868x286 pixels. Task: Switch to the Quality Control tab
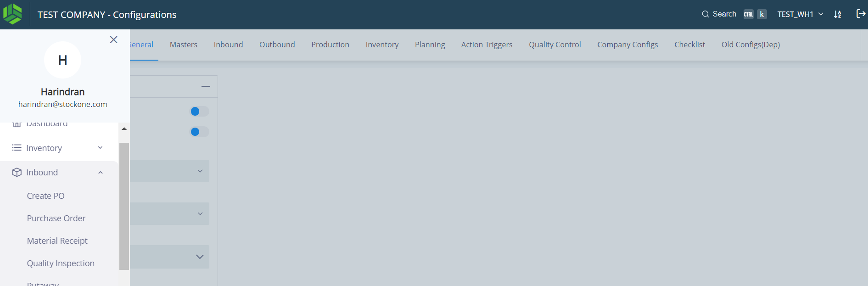pos(554,45)
